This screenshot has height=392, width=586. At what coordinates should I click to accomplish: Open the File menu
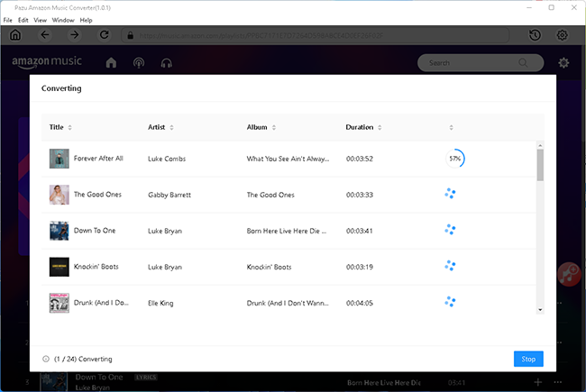click(8, 20)
